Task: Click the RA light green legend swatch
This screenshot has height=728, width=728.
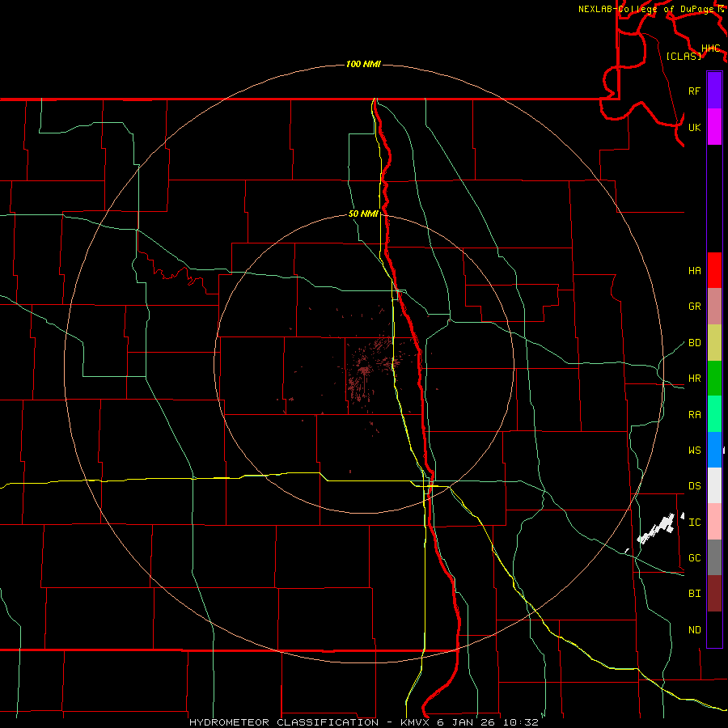Action: 714,414
